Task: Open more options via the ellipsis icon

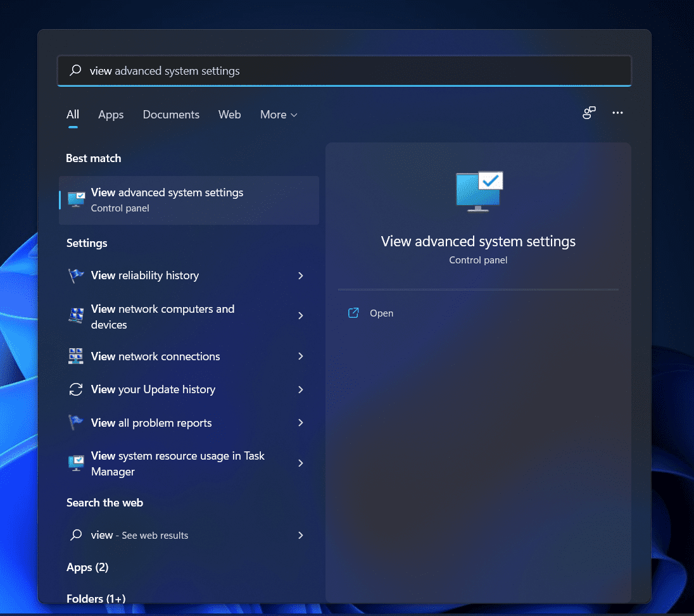Action: coord(617,113)
